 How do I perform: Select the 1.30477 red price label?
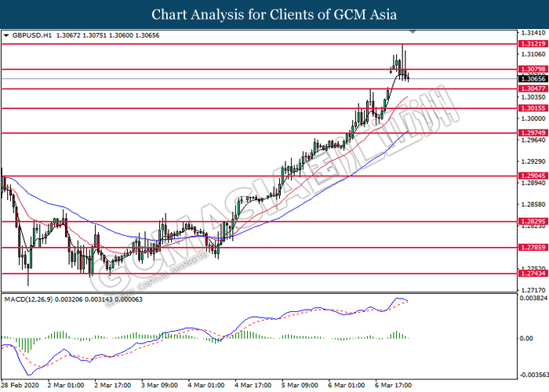coord(533,89)
